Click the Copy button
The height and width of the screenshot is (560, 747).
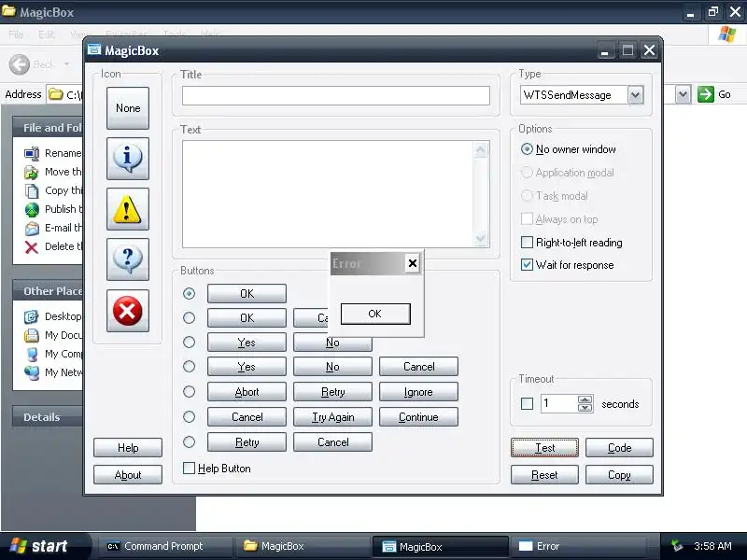[x=619, y=475]
